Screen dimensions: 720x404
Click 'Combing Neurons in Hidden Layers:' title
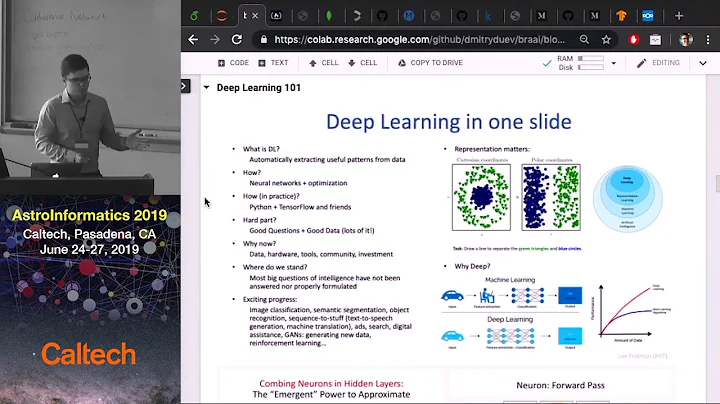(x=331, y=383)
